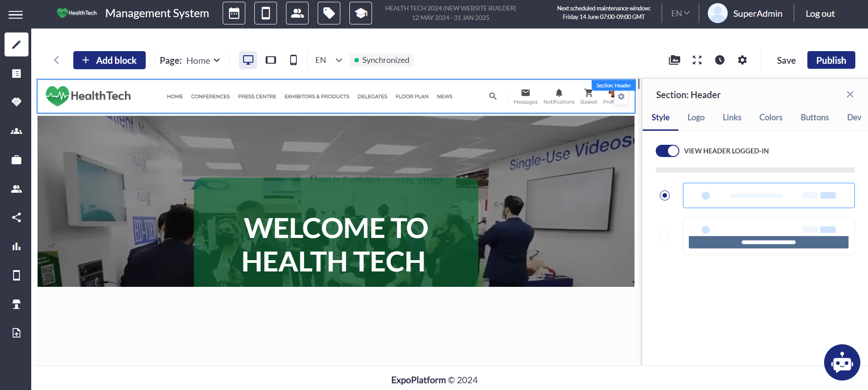Switch to desktop preview mode
Image resolution: width=868 pixels, height=390 pixels.
[248, 60]
